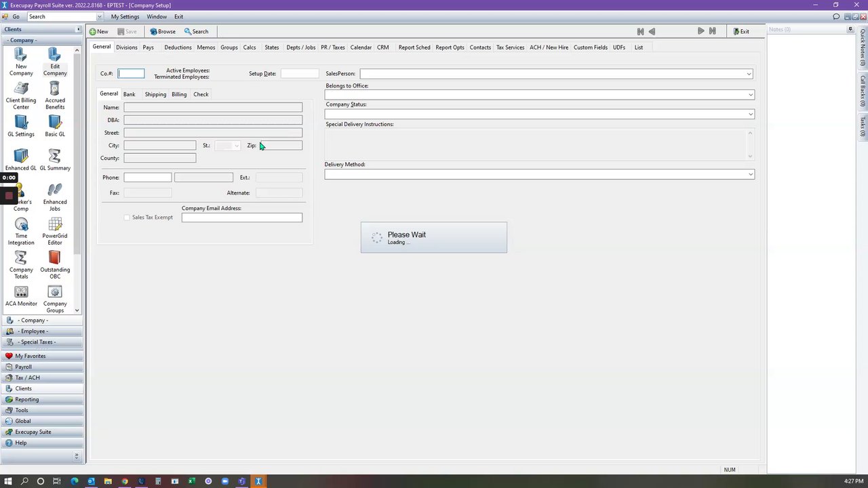Open Google Chrome from the taskbar
The height and width of the screenshot is (488, 868).
tap(125, 481)
